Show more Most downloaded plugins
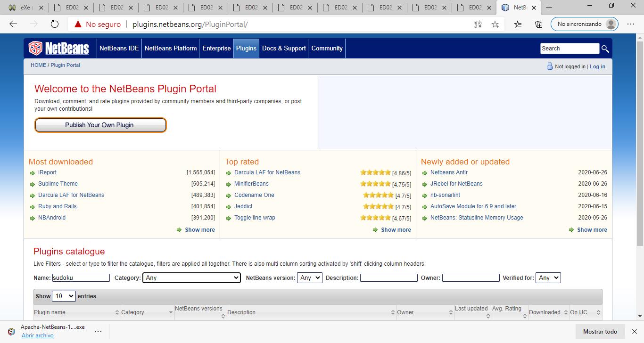 (x=200, y=230)
